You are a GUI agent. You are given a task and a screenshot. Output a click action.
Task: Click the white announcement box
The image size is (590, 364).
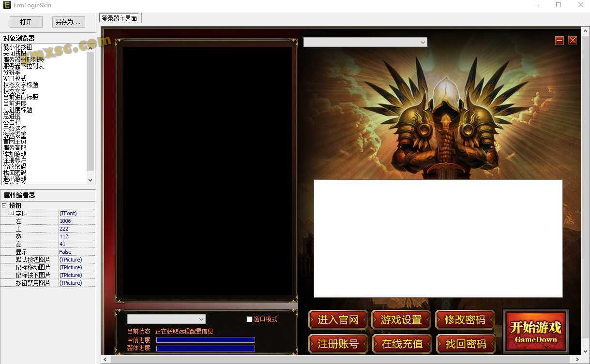pyautogui.click(x=438, y=238)
